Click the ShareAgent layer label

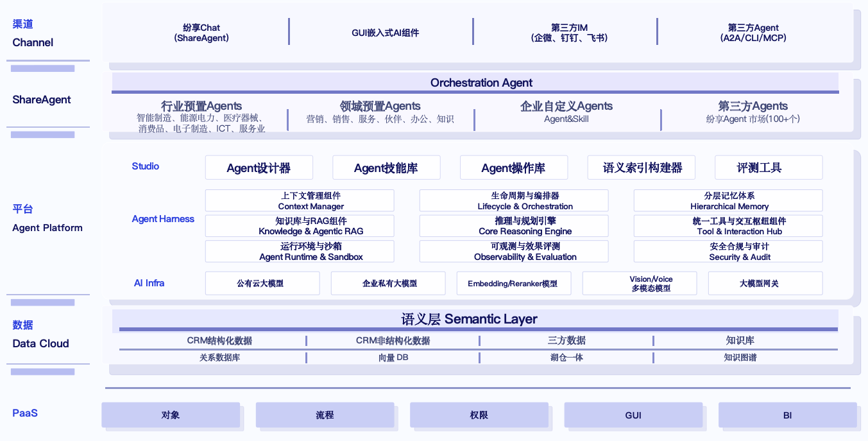tap(42, 99)
